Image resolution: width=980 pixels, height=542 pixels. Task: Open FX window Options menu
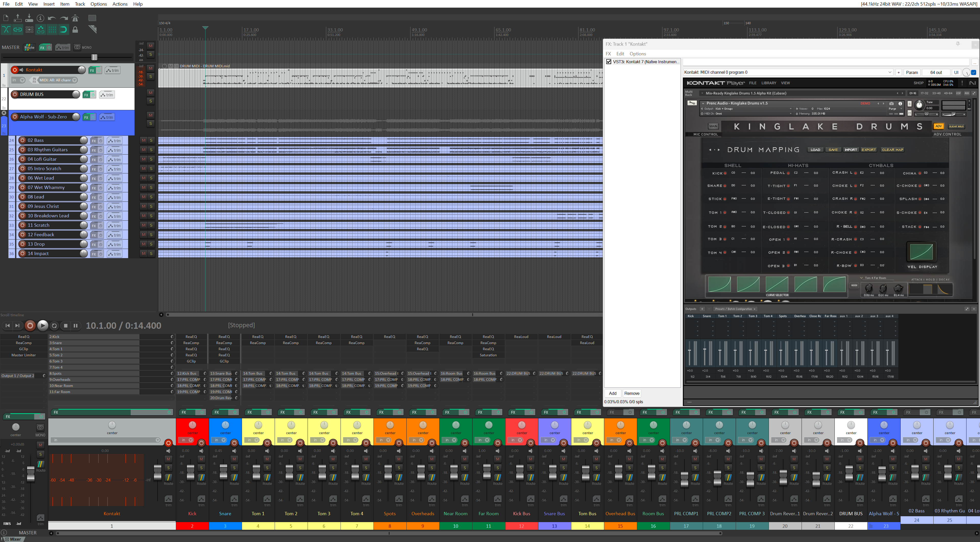click(x=638, y=54)
